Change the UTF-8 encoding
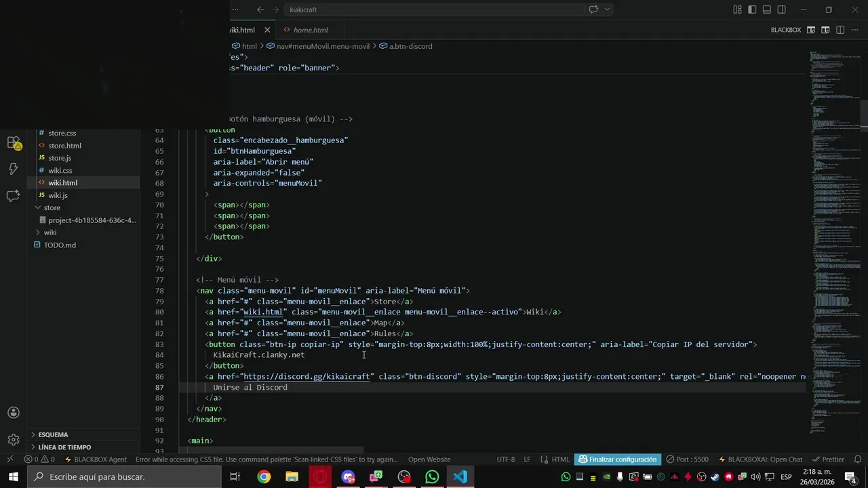Viewport: 868px width, 488px height. pyautogui.click(x=506, y=460)
